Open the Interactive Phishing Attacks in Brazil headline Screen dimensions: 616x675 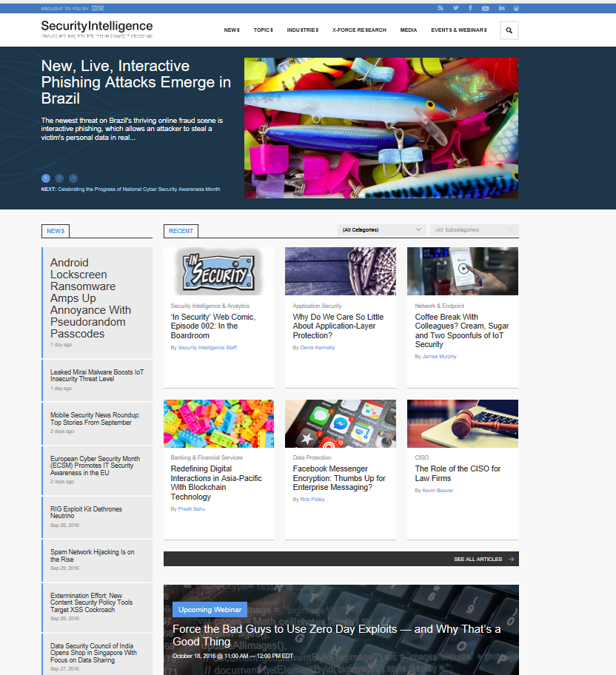136,82
